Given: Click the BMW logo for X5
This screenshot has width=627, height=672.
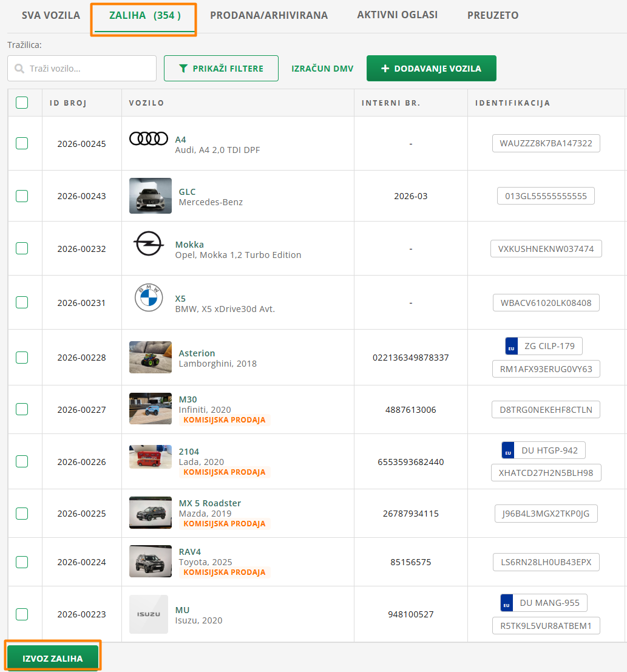Looking at the screenshot, I should [149, 298].
